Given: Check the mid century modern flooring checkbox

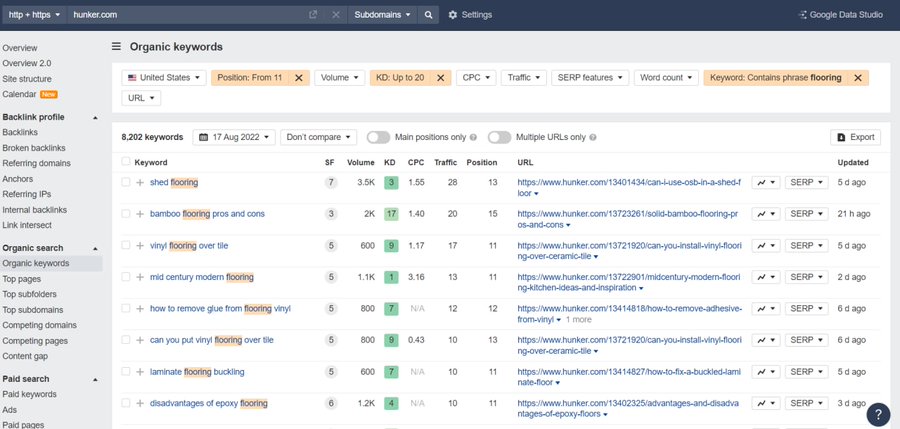Looking at the screenshot, I should point(126,277).
